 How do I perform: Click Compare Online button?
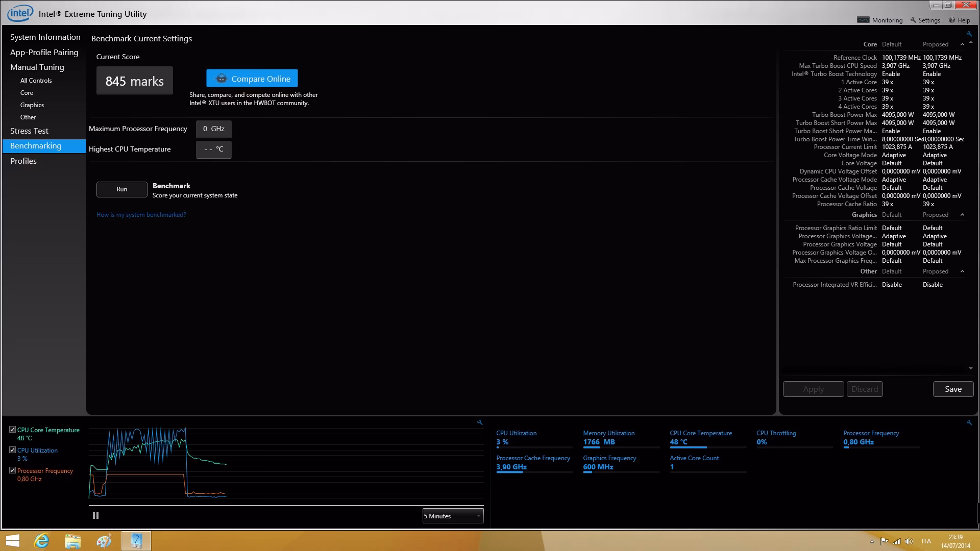click(x=252, y=78)
